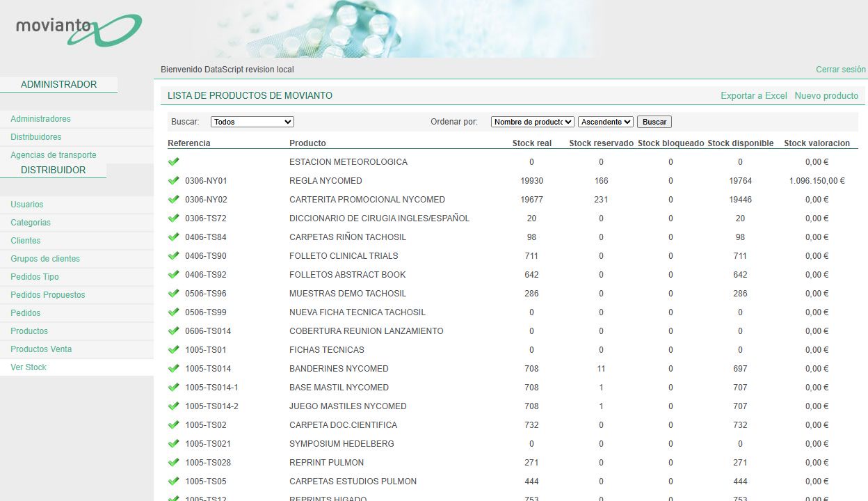Open Distribuidores in sidebar
The image size is (868, 501).
point(36,137)
